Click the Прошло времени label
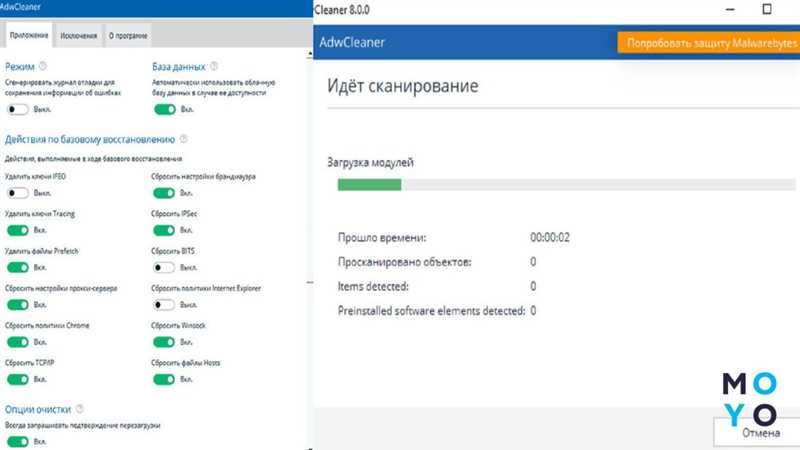The image size is (800, 450). pos(382,238)
